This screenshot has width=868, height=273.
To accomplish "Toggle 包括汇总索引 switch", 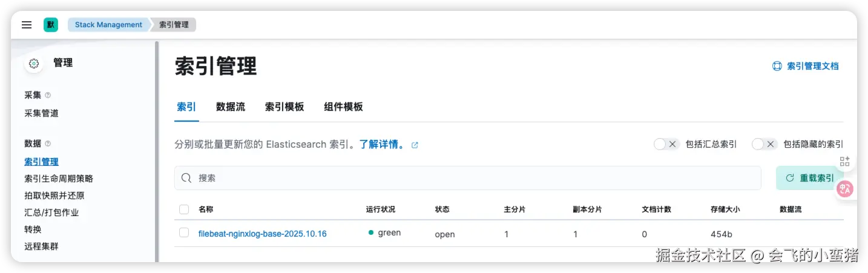I will [667, 144].
